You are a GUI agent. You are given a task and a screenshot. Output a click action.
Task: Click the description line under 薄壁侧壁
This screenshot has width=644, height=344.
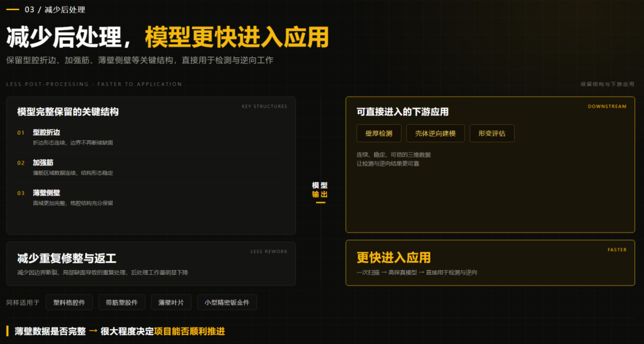point(73,203)
